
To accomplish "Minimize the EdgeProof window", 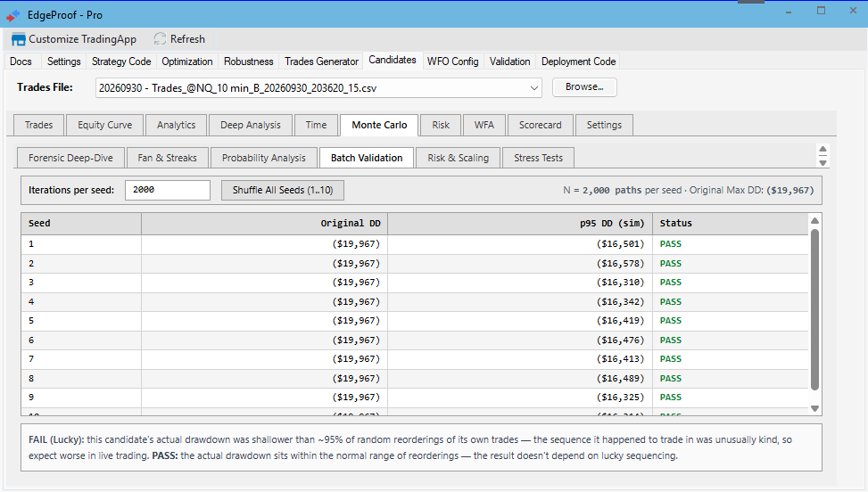I will (x=789, y=12).
